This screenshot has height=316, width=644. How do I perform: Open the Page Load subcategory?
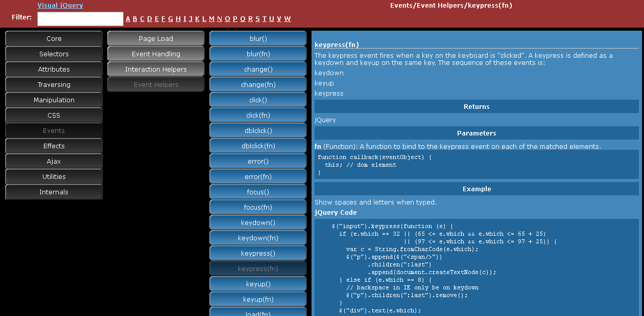pos(155,38)
